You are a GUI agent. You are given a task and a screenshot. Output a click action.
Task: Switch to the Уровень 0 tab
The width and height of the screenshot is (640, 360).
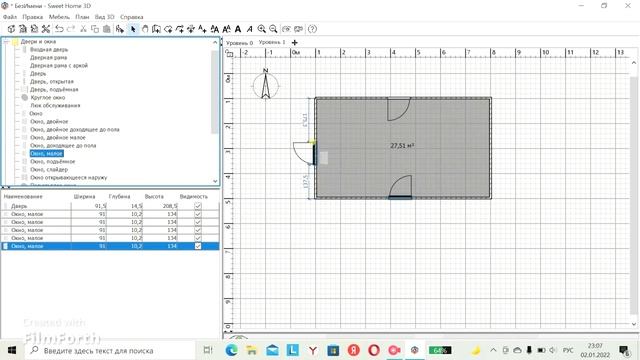[x=239, y=42]
